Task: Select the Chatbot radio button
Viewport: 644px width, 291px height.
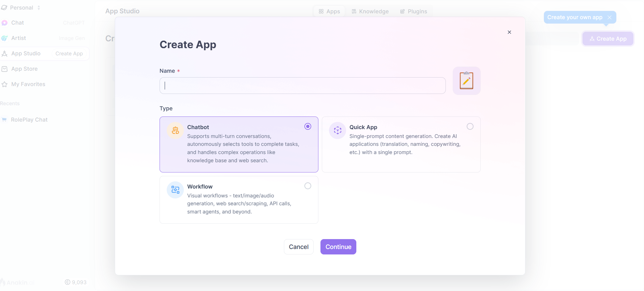Action: click(x=308, y=126)
